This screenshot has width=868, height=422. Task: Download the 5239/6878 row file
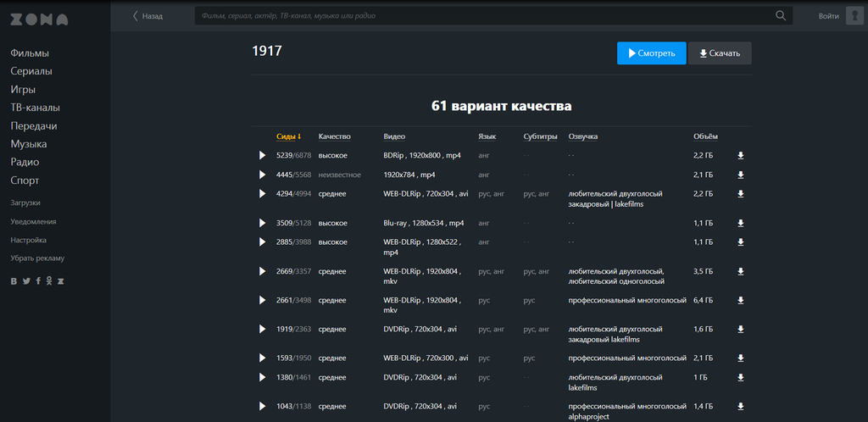741,155
